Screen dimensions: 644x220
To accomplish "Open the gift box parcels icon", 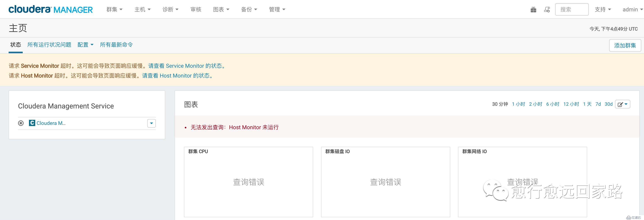I will click(533, 10).
